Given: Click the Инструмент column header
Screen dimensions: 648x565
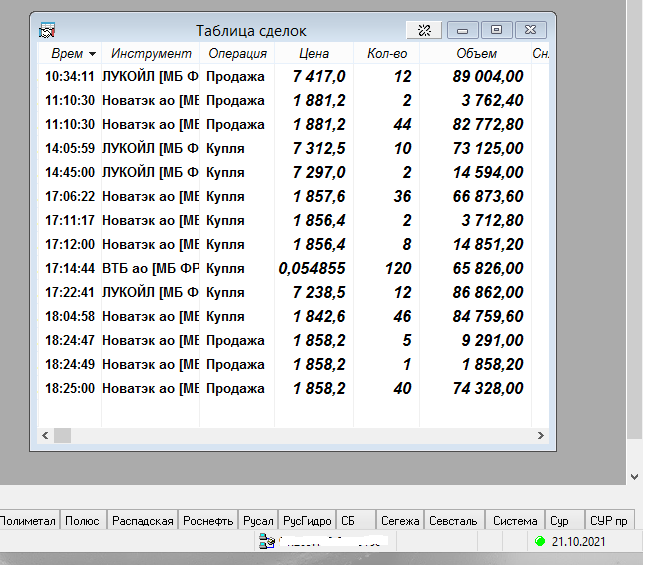Looking at the screenshot, I should (151, 53).
